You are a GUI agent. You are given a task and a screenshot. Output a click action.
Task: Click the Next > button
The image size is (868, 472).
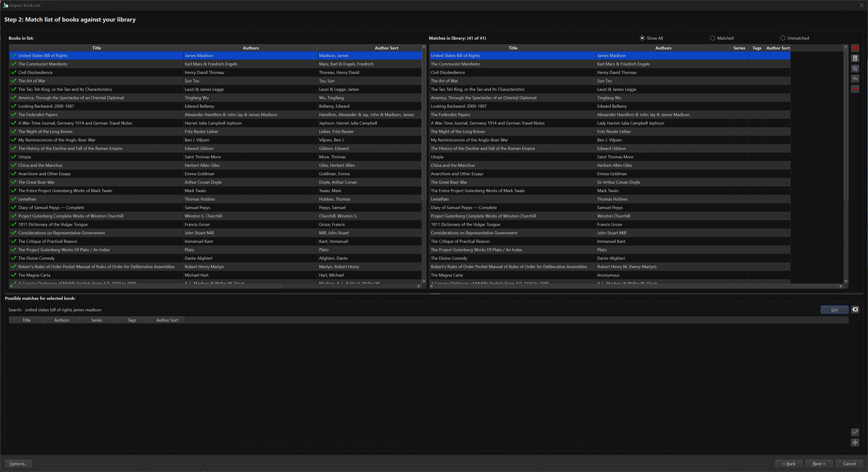coord(819,464)
